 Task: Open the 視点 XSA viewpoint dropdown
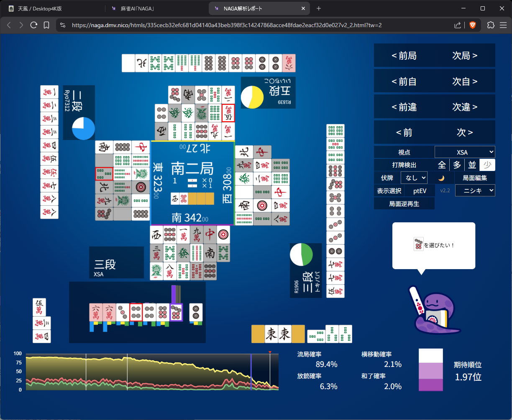pos(465,152)
